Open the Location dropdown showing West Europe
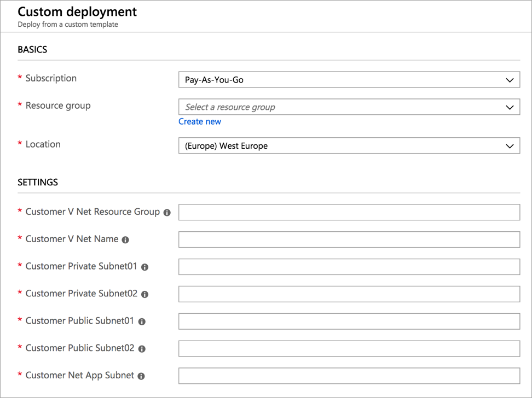This screenshot has width=532, height=398. coord(349,146)
